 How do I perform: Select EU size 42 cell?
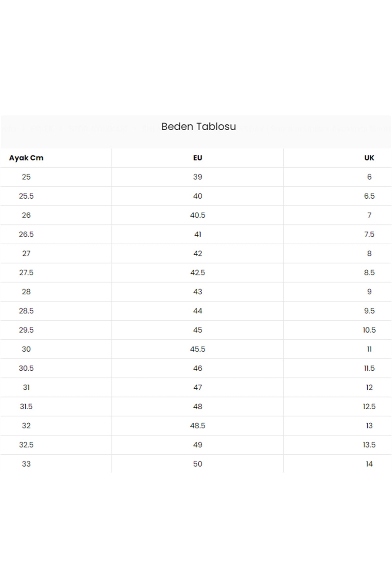(198, 253)
